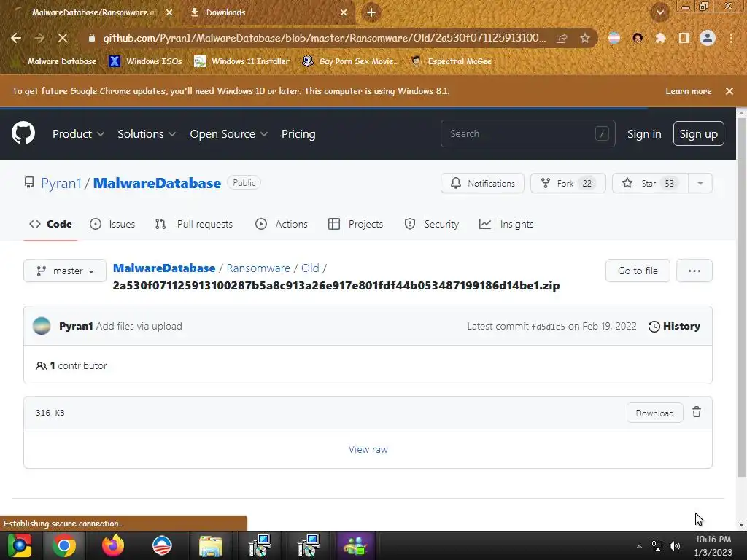Download the zip file
The width and height of the screenshot is (747, 560).
(x=654, y=413)
